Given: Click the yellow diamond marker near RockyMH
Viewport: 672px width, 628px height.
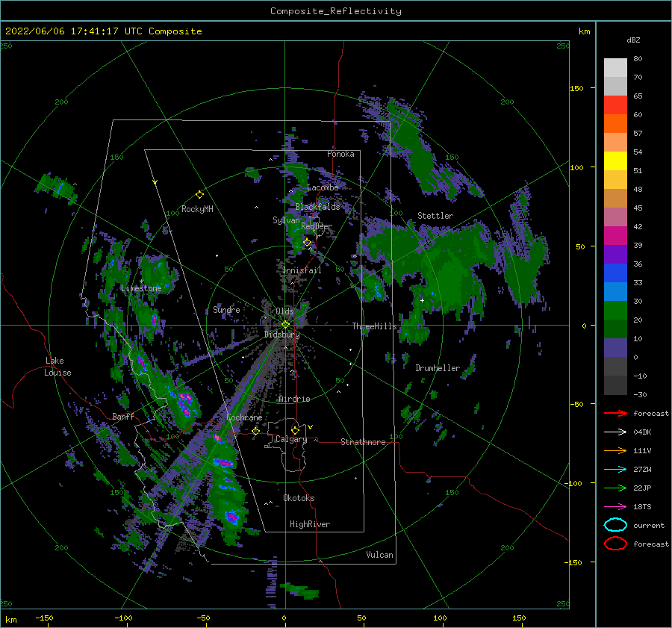Looking at the screenshot, I should [x=199, y=195].
